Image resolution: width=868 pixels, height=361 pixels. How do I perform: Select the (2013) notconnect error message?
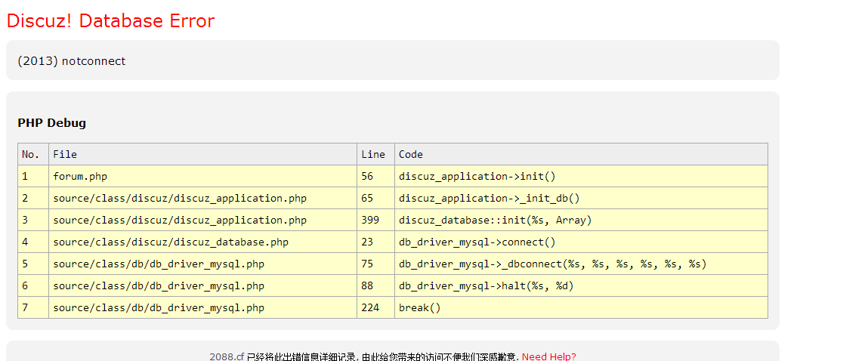72,61
